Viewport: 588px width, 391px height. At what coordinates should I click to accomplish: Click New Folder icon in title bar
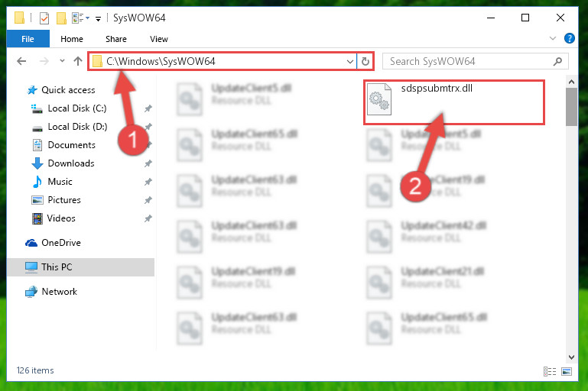61,18
